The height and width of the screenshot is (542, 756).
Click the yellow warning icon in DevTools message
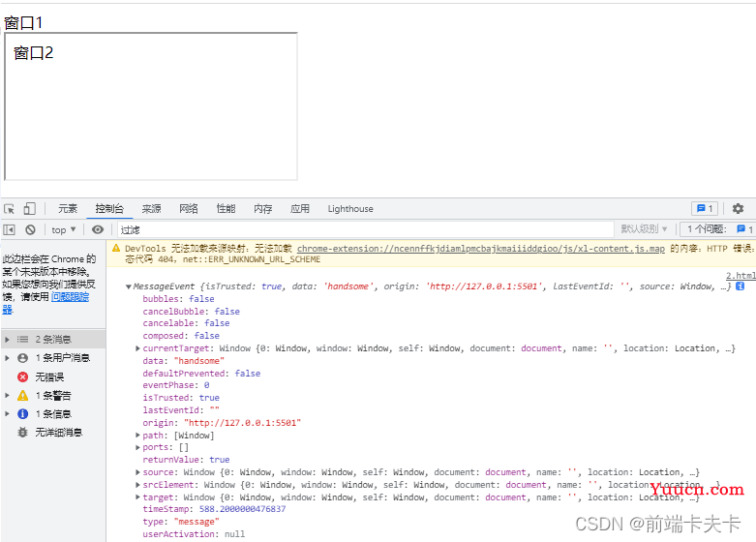coord(116,249)
